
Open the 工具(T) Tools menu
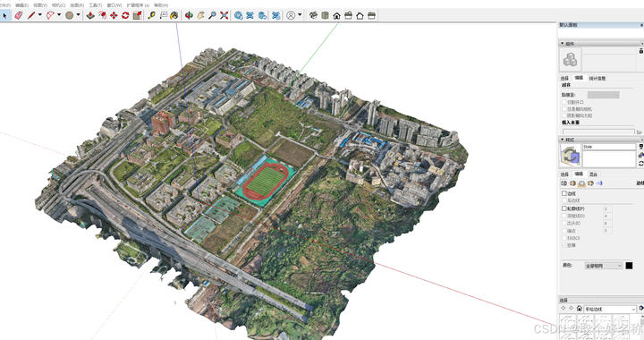(96, 5)
